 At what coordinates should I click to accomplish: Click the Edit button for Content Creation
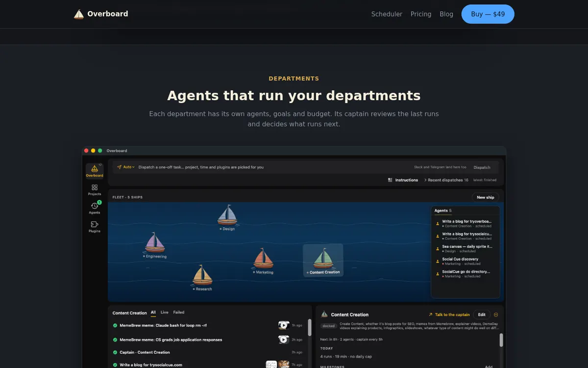[x=482, y=315]
